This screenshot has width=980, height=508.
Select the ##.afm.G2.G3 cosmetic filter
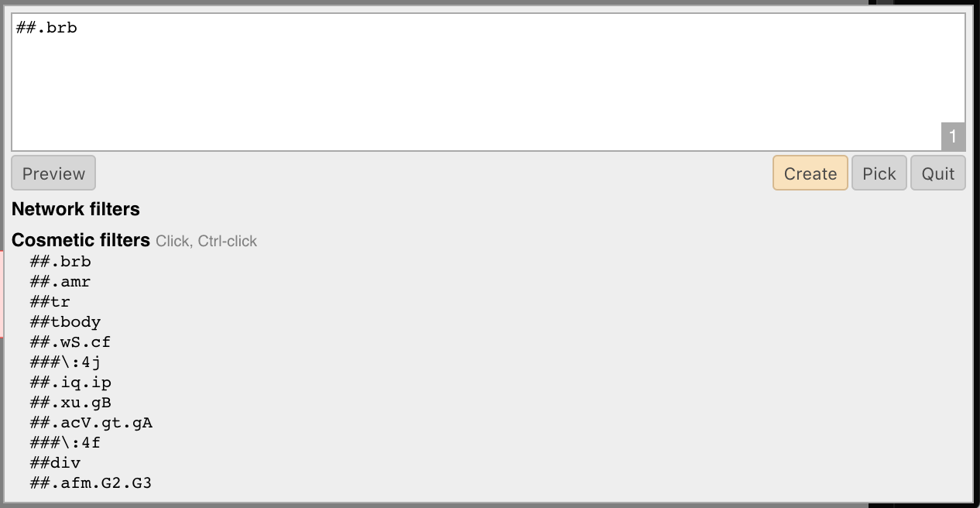91,483
